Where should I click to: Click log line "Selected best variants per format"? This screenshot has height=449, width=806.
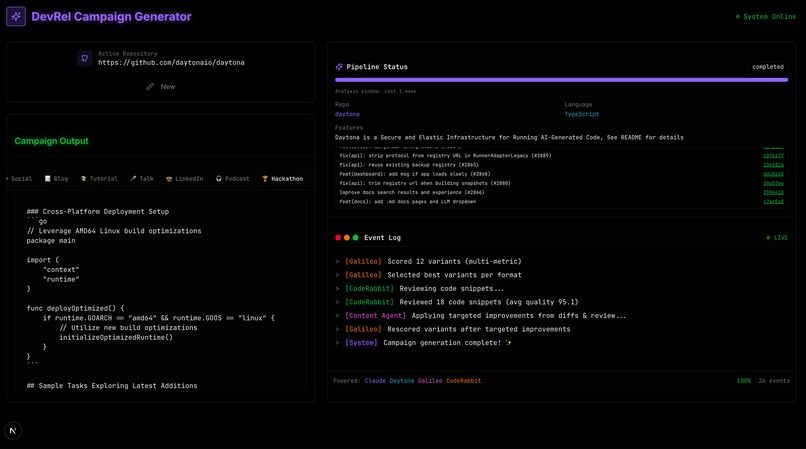coord(454,275)
